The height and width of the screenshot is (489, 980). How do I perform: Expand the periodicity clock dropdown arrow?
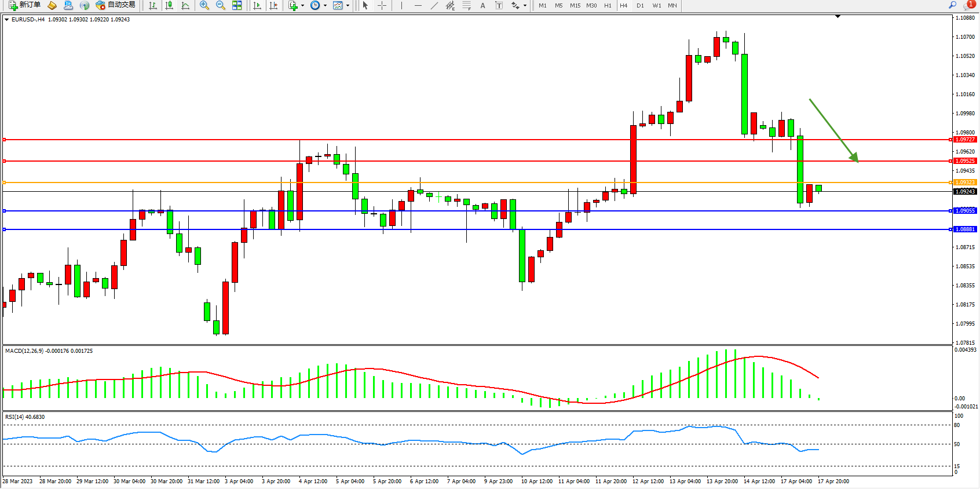[x=325, y=5]
